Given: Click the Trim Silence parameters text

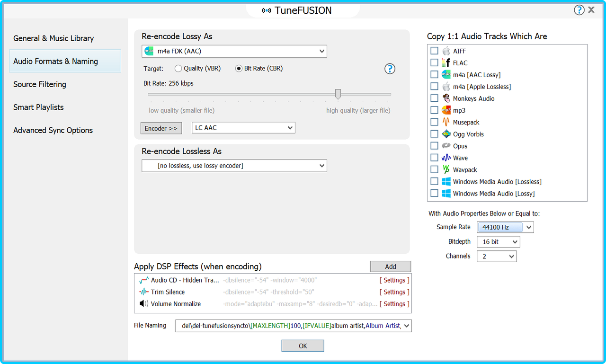Looking at the screenshot, I should [x=268, y=292].
